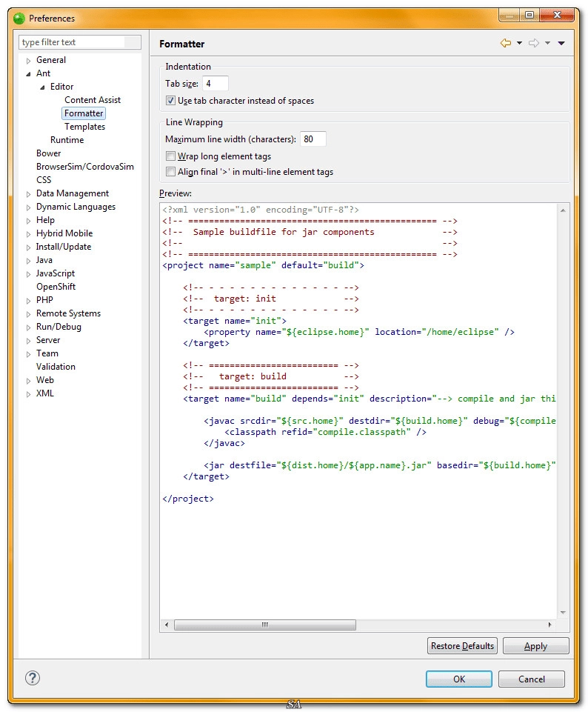Click preview scroll up arrow

point(563,210)
